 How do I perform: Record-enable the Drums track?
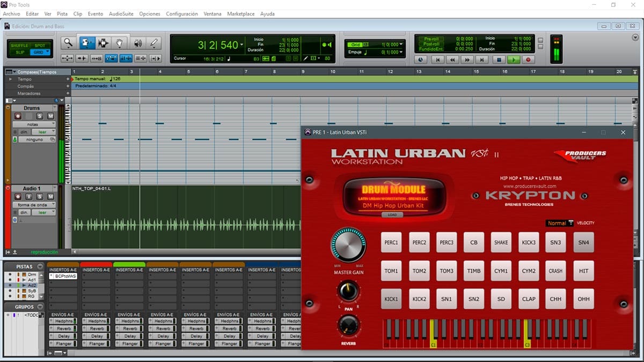pyautogui.click(x=18, y=116)
